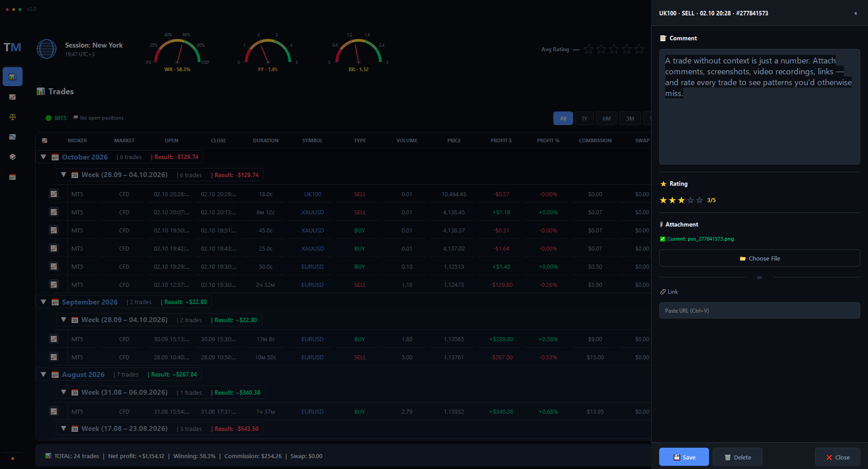The image size is (868, 469).
Task: Set the trade rating to one star
Action: (663, 200)
